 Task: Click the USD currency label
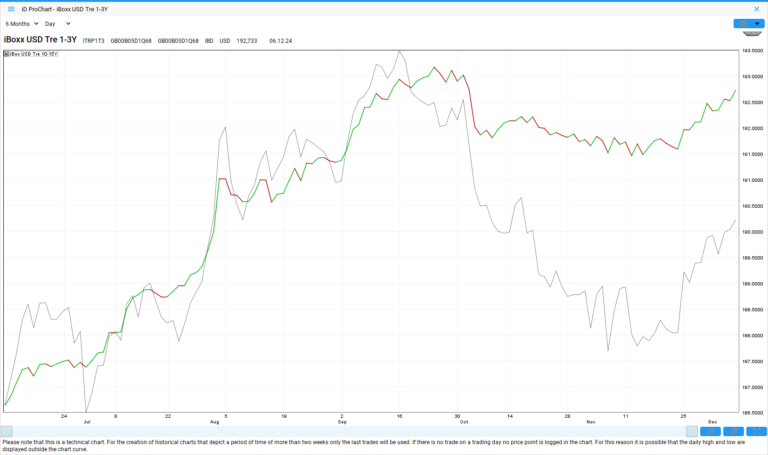pos(225,41)
